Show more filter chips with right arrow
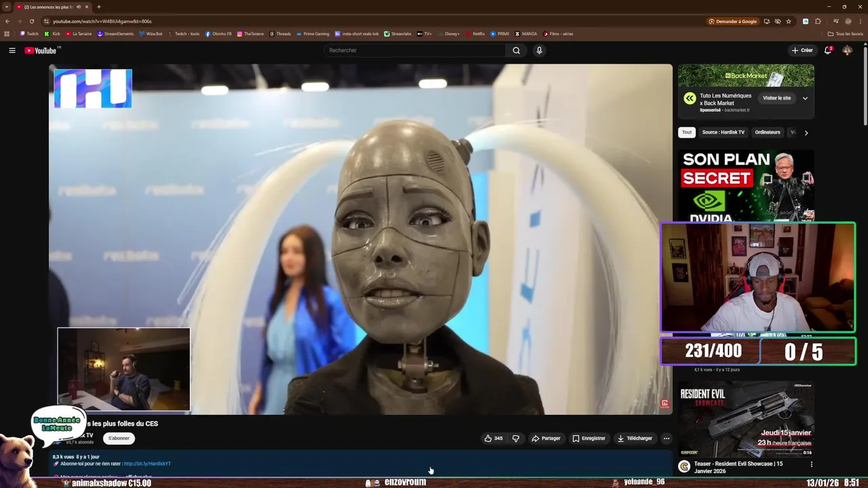868x488 pixels. [806, 133]
